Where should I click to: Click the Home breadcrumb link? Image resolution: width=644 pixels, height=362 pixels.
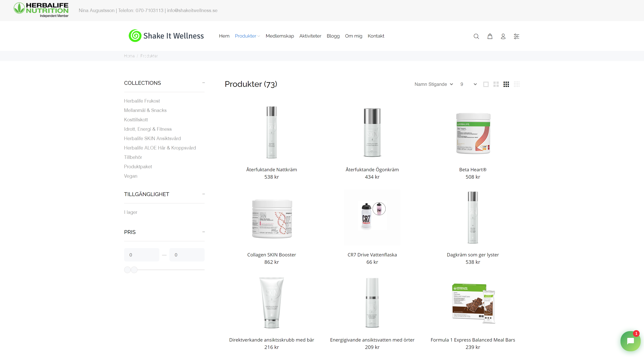coord(129,56)
